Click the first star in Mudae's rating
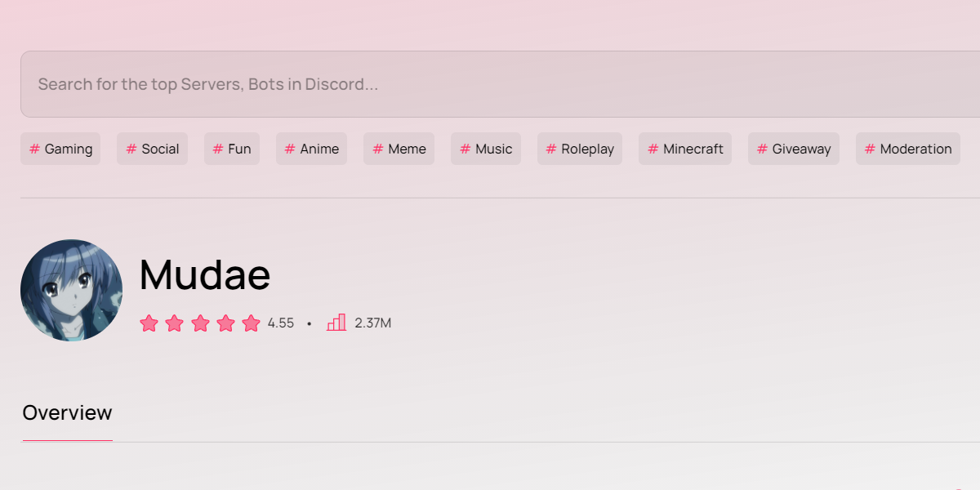This screenshot has height=490, width=980. pyautogui.click(x=149, y=323)
